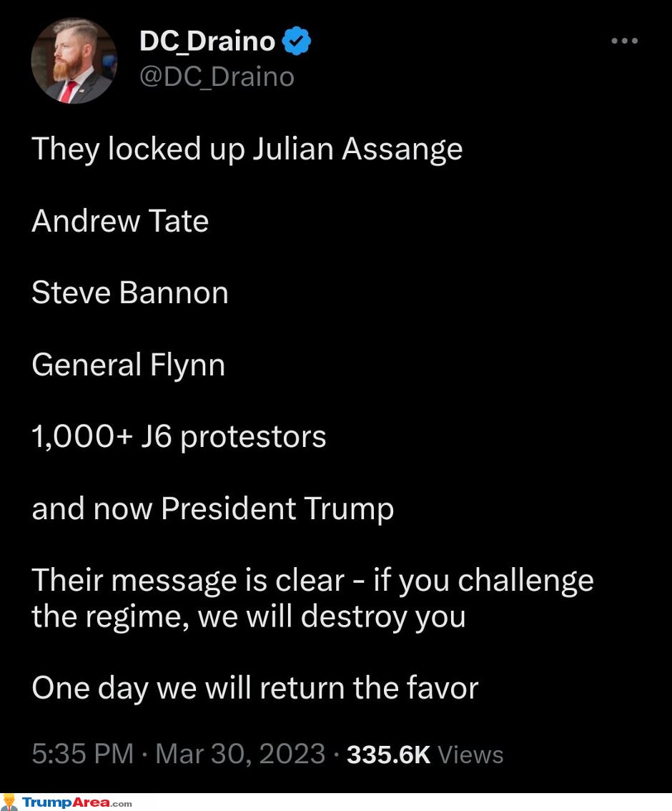Viewport: 672px width, 811px height.
Task: Open the @DC_Draino handle link
Action: pyautogui.click(x=217, y=77)
